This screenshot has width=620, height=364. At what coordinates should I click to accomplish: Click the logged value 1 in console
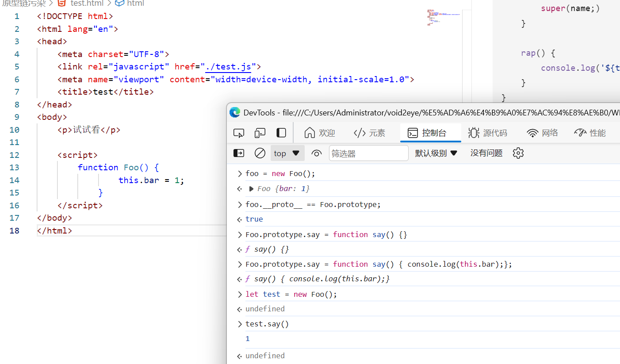point(248,339)
